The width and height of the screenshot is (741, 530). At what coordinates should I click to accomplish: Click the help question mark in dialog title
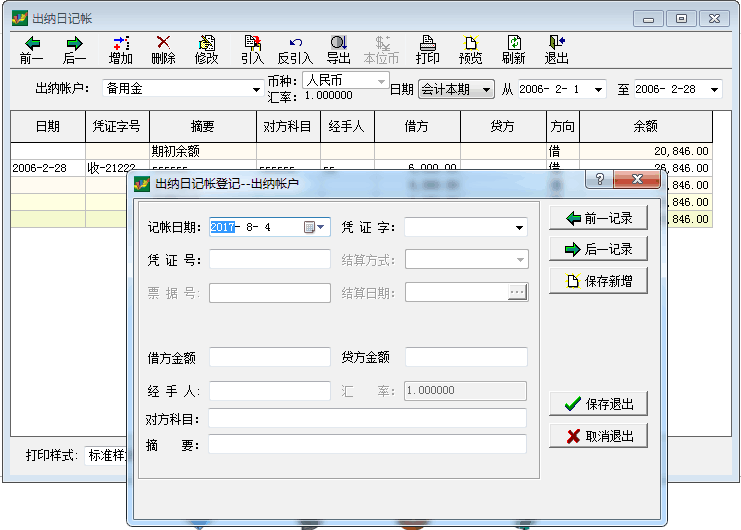tap(599, 180)
